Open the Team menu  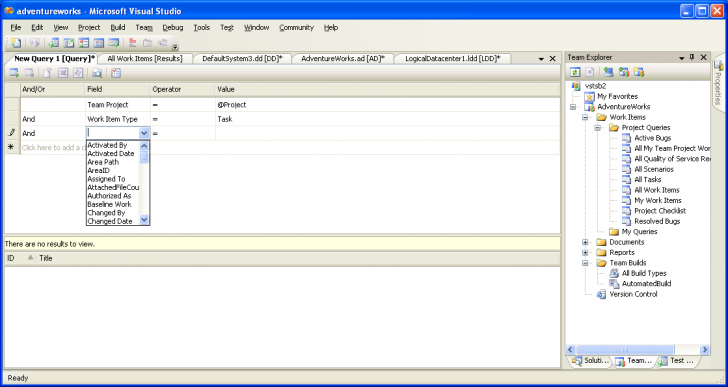coord(144,27)
